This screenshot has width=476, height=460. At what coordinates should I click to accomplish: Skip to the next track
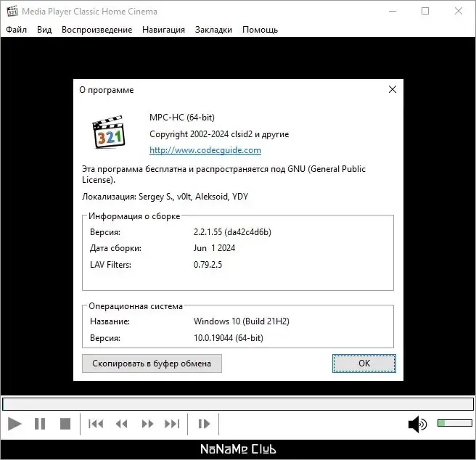172,424
